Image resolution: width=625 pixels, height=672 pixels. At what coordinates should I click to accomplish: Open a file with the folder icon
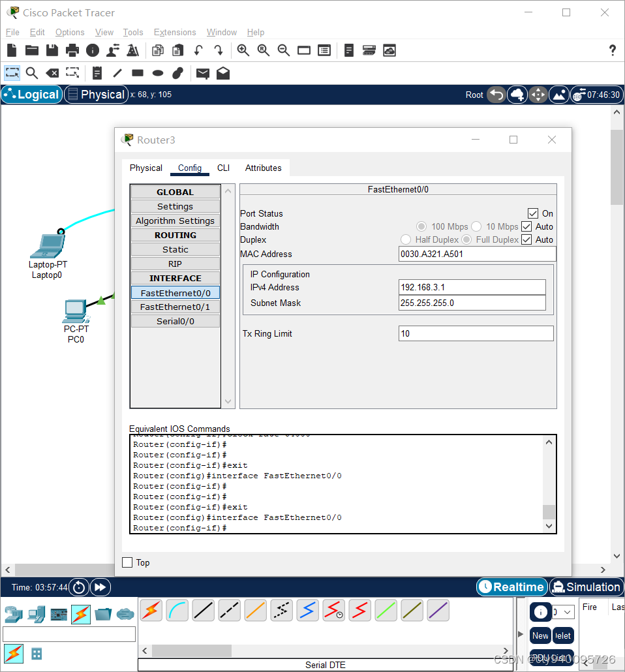pos(32,51)
